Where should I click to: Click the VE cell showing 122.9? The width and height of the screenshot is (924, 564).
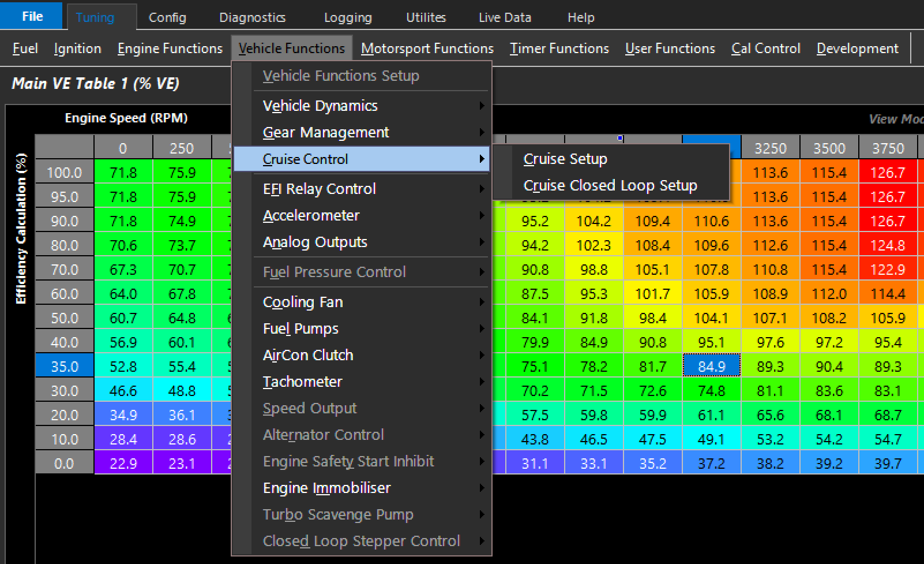(x=888, y=269)
